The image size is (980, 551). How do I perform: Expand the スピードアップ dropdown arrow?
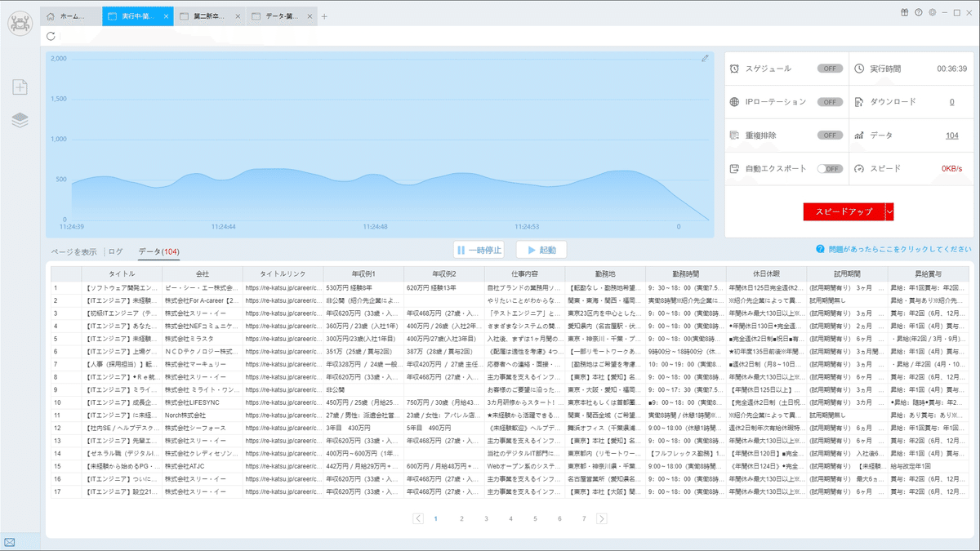point(890,211)
